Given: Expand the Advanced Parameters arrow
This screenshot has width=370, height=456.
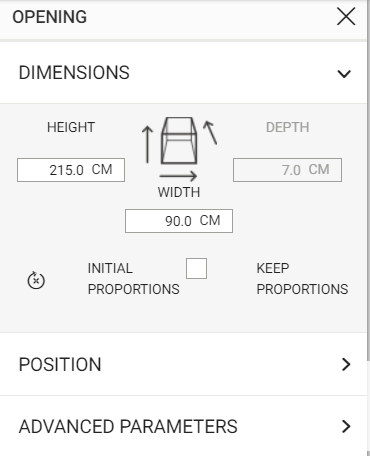Looking at the screenshot, I should [x=346, y=426].
